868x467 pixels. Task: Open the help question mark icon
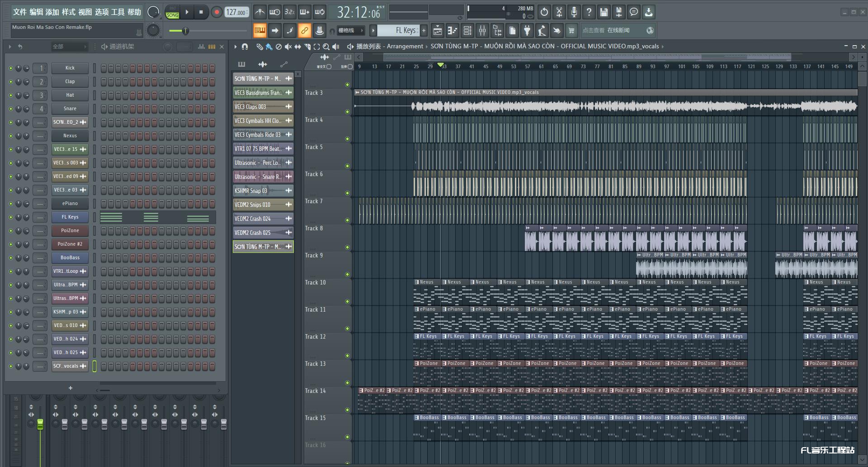[589, 12]
